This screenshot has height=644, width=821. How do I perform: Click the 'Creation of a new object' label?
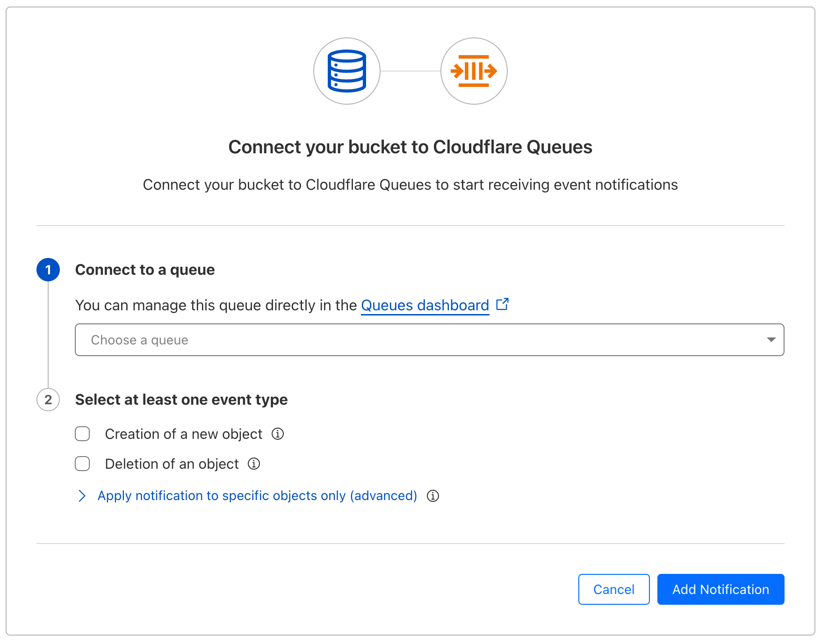pos(183,434)
